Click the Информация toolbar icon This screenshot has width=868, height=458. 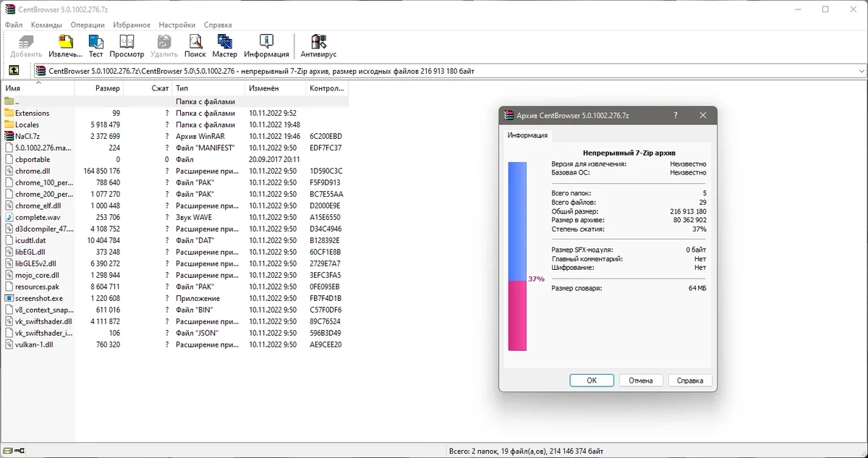[x=266, y=46]
